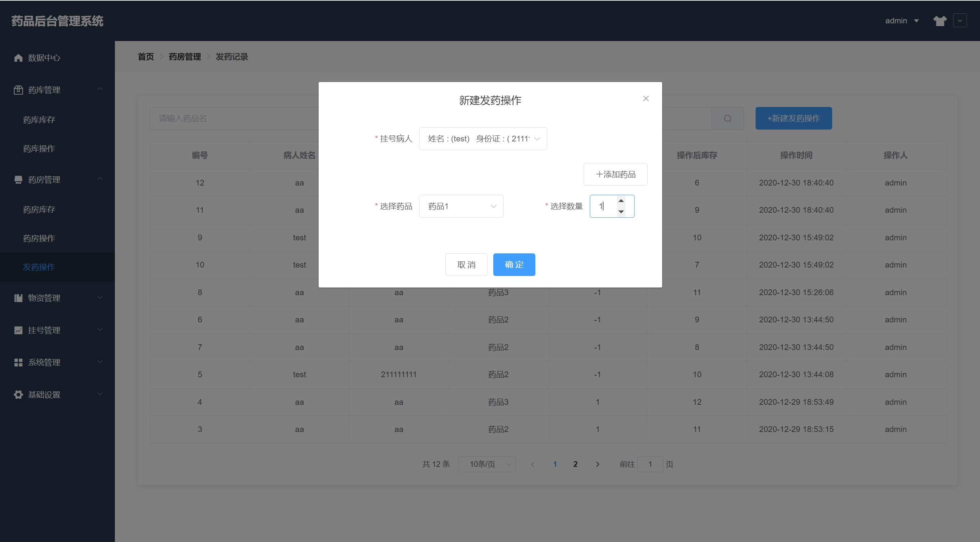Open the 挂号病人 patient dropdown

pos(483,139)
